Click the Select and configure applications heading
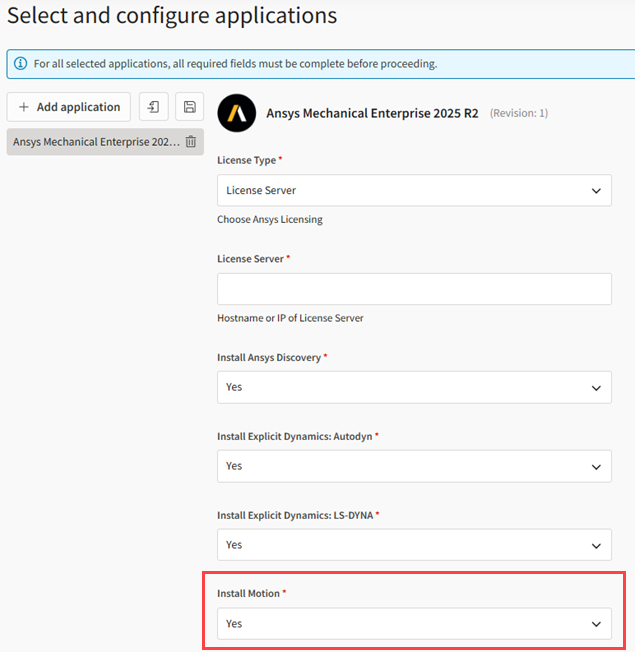Viewport: 635px width, 652px height. [172, 16]
